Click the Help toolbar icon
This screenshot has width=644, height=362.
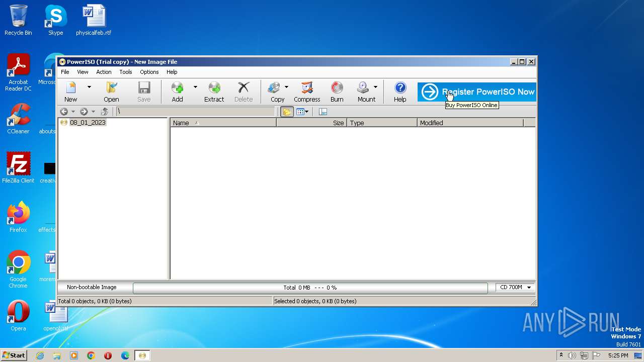tap(400, 92)
